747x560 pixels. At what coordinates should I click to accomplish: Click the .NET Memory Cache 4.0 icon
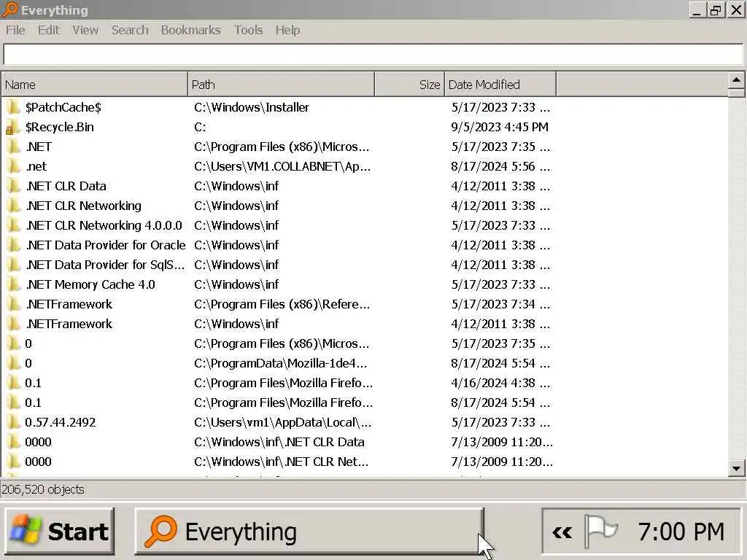pyautogui.click(x=13, y=284)
